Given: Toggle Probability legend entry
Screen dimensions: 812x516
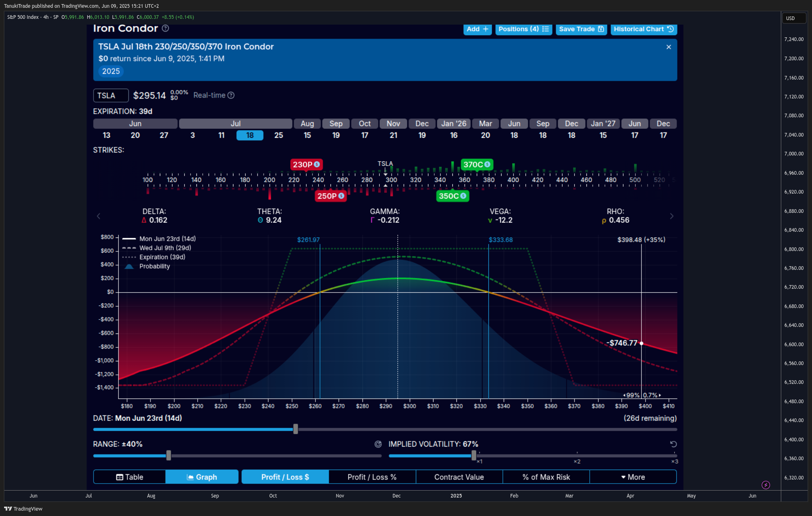Looking at the screenshot, I should pos(147,266).
